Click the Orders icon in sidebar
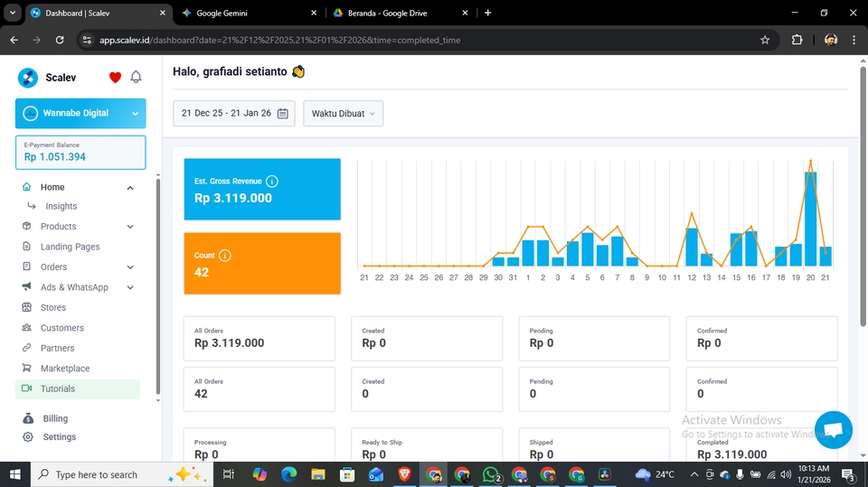 click(26, 267)
